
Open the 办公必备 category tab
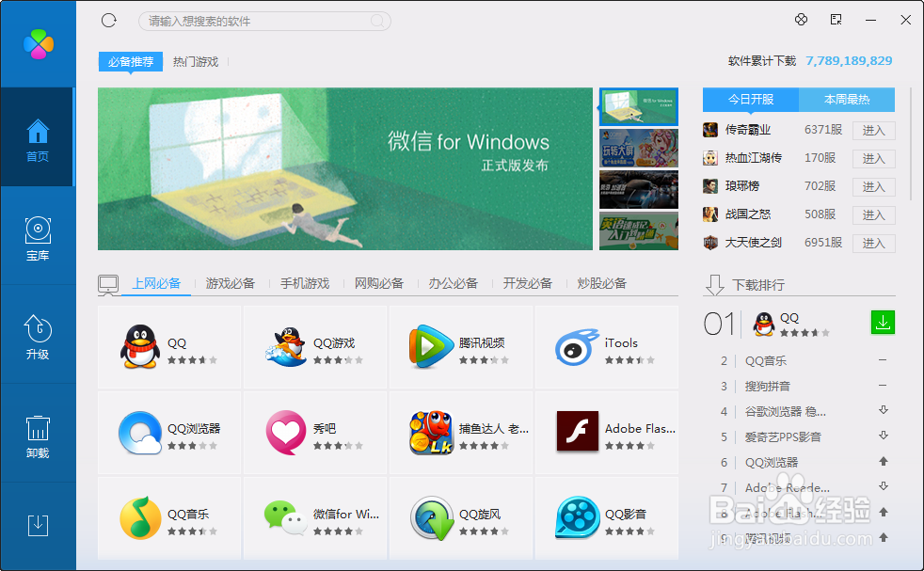(x=454, y=283)
